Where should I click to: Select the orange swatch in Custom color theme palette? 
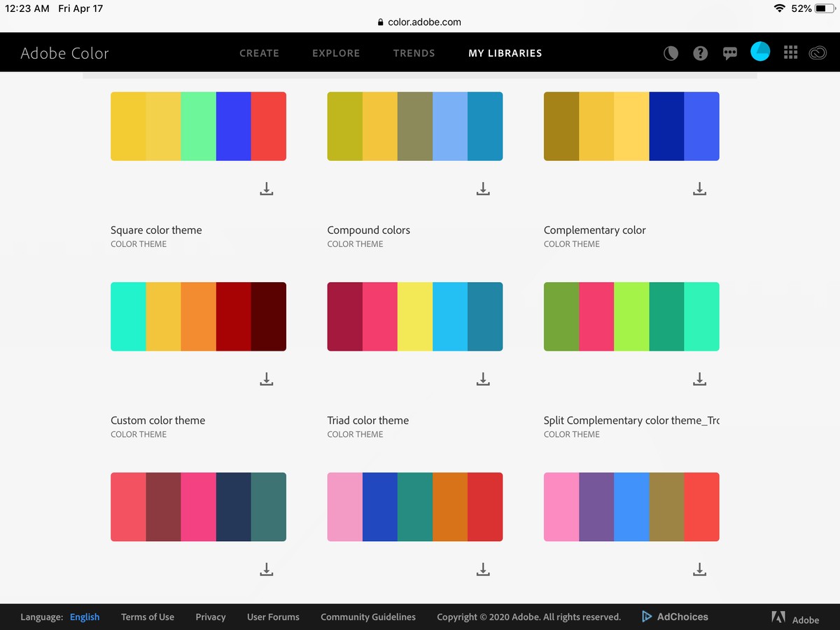(x=198, y=316)
